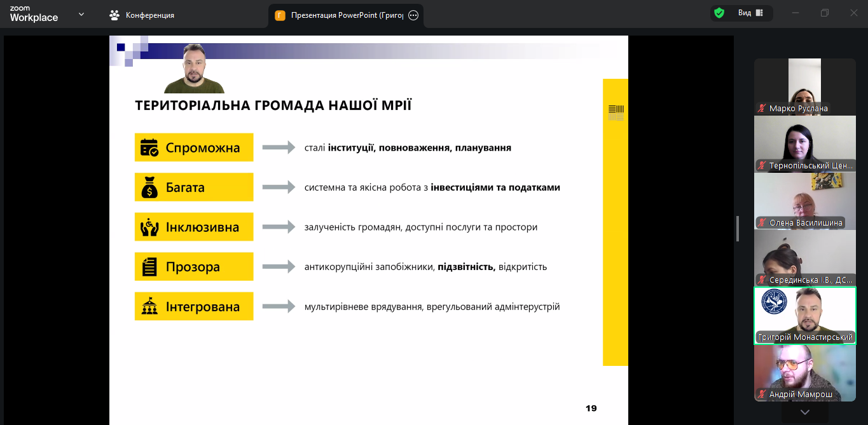868x425 pixels.
Task: Click the green encryption shield icon
Action: (x=719, y=13)
